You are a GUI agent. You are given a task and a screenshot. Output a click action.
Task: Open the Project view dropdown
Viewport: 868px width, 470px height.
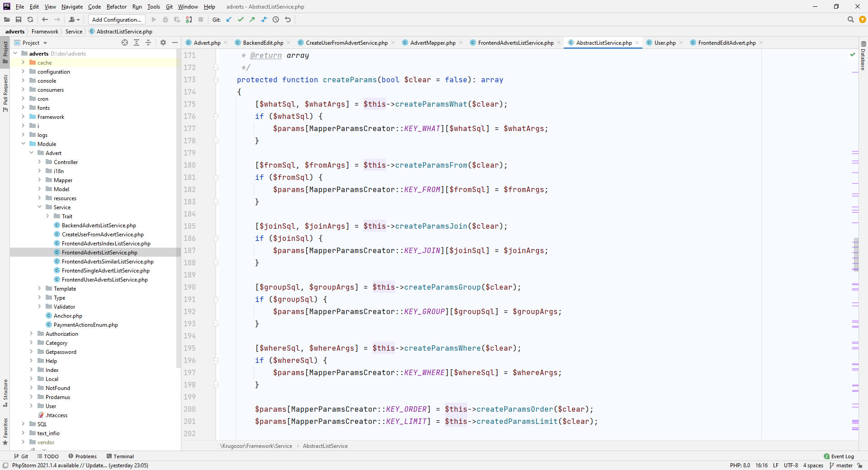45,43
